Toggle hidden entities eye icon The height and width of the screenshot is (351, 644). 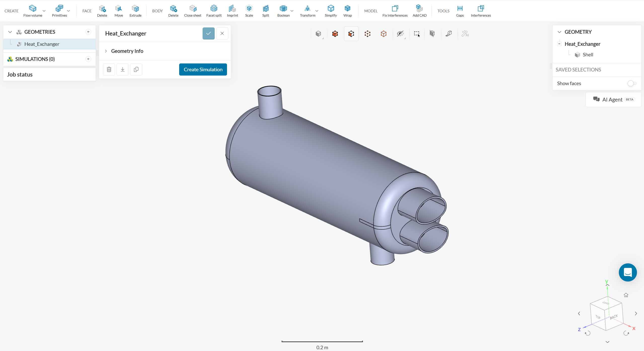tap(400, 34)
